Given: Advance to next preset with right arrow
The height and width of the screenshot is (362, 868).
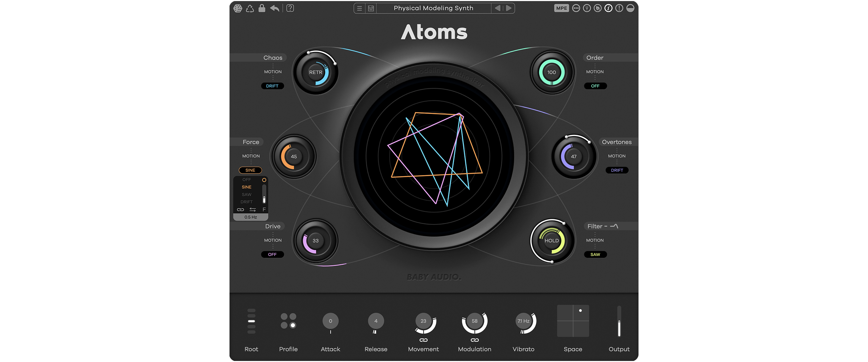Looking at the screenshot, I should pos(508,8).
